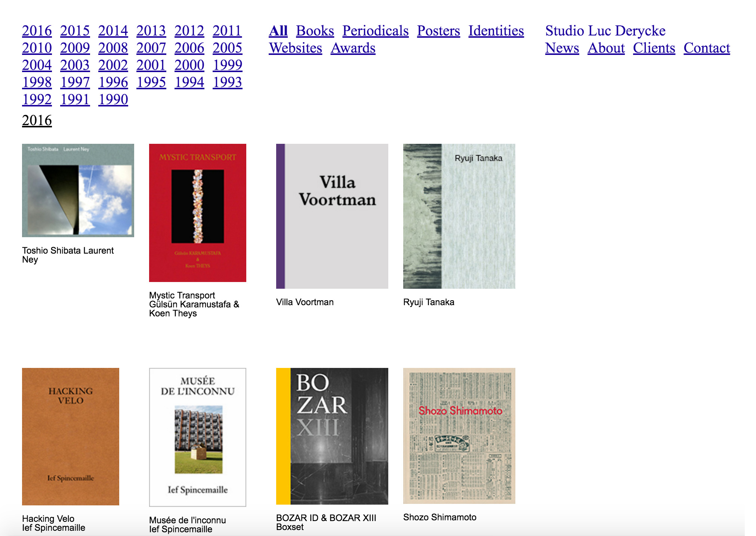This screenshot has width=756, height=536.
Task: Go to the Clients page
Action: 654,48
